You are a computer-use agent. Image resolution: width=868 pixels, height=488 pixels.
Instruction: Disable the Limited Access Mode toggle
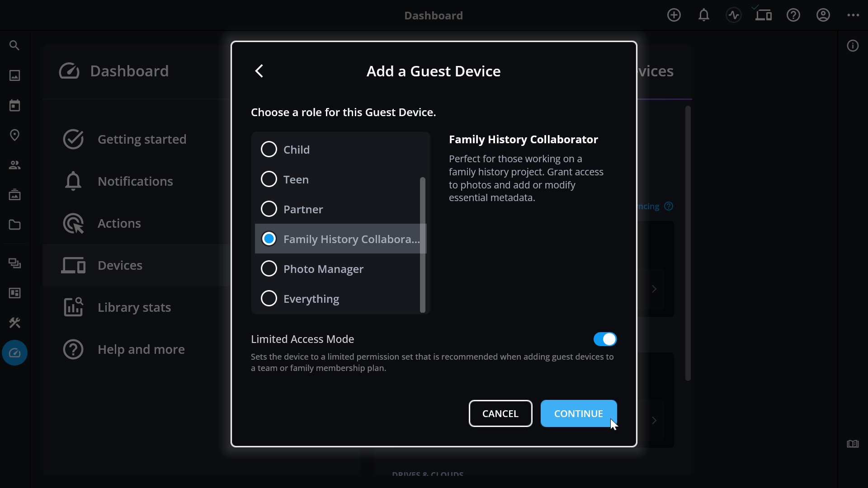click(x=605, y=339)
